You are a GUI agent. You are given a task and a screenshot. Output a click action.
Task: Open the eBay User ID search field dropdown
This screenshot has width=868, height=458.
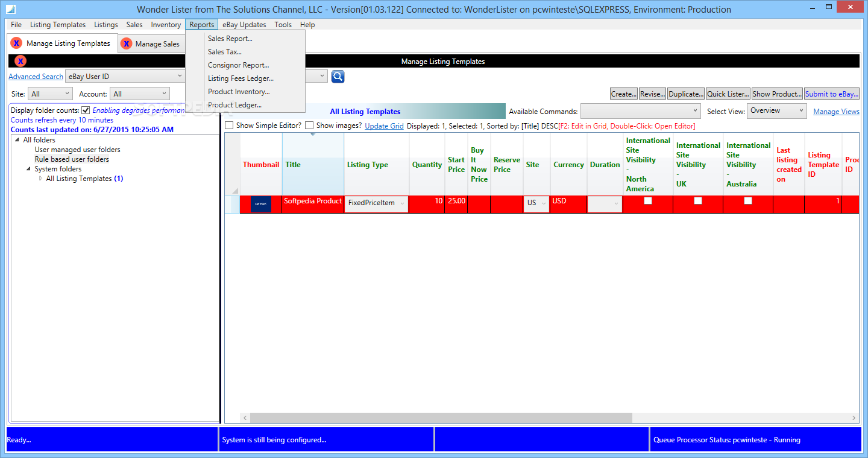pyautogui.click(x=125, y=77)
